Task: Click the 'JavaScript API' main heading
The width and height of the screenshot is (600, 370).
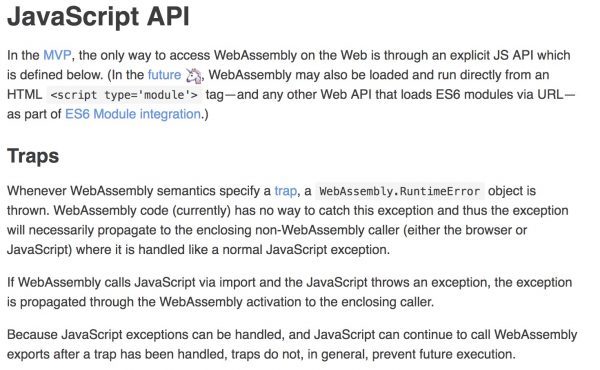Action: [98, 16]
